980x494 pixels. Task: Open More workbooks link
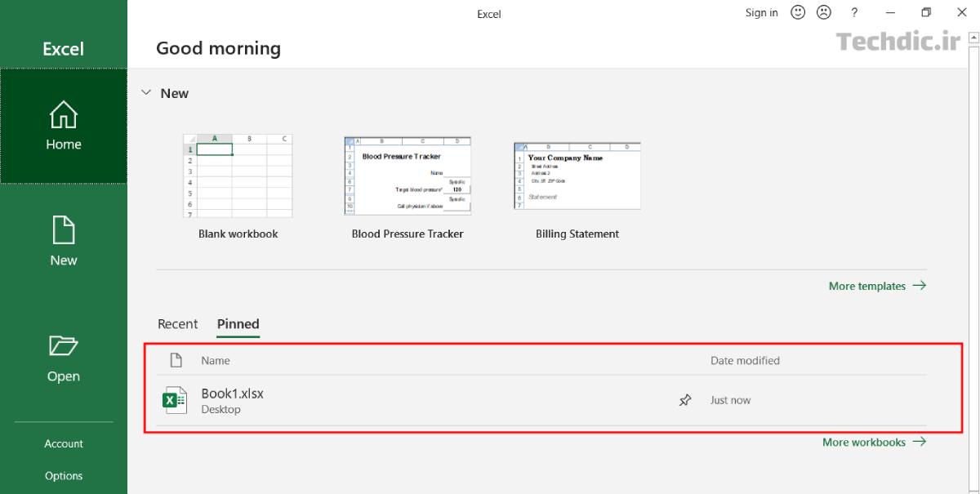875,442
